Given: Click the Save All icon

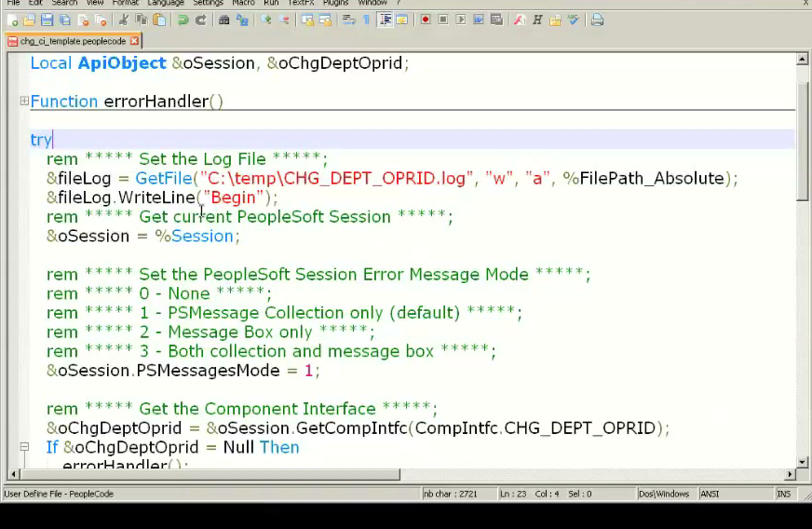Looking at the screenshot, I should pyautogui.click(x=65, y=20).
